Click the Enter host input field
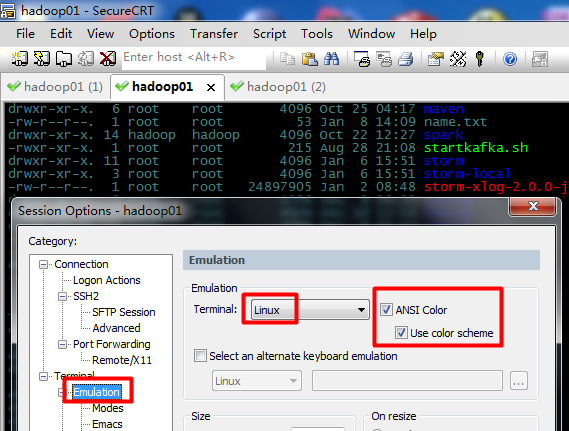 click(x=194, y=58)
